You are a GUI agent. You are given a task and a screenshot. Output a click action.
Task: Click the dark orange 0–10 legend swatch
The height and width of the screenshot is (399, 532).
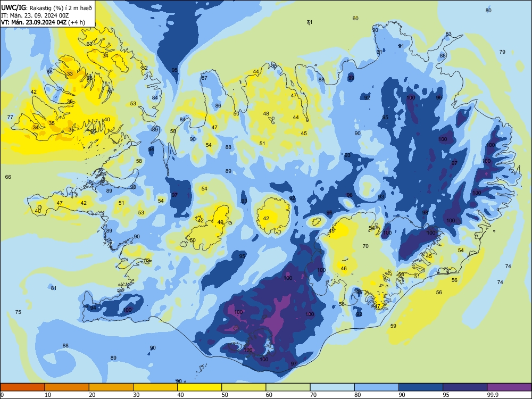[x=22, y=387]
